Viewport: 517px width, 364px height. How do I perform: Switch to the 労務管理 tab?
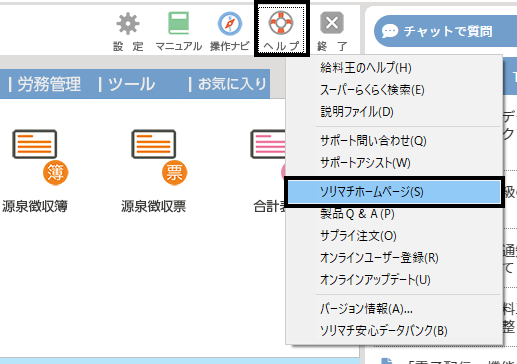point(45,84)
